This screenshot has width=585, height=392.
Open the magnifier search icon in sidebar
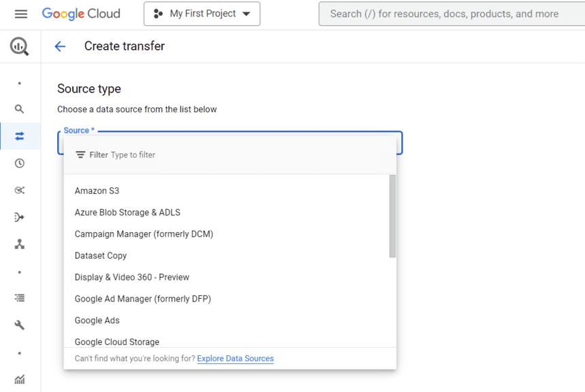19,109
